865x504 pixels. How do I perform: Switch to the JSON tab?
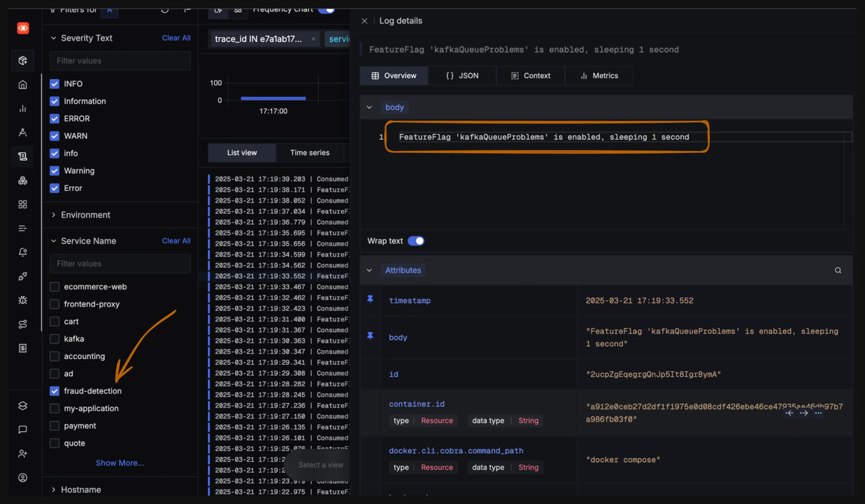click(462, 76)
